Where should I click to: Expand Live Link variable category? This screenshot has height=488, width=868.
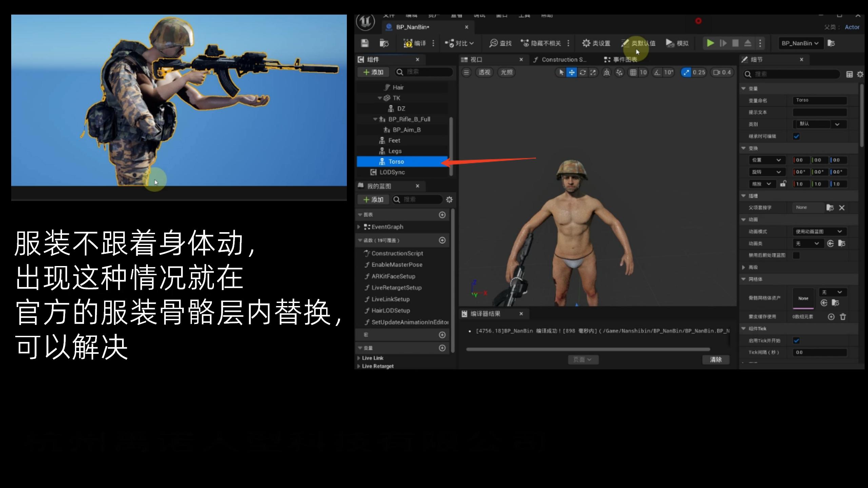[359, 358]
